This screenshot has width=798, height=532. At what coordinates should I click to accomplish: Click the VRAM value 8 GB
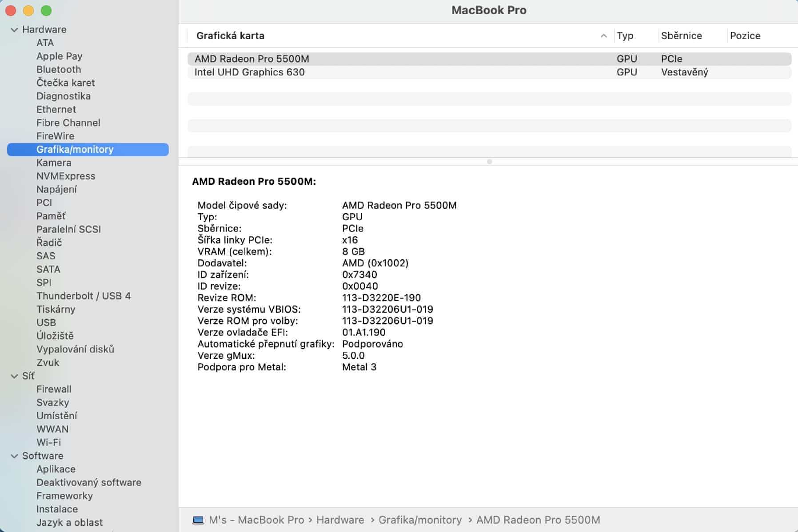pyautogui.click(x=353, y=252)
